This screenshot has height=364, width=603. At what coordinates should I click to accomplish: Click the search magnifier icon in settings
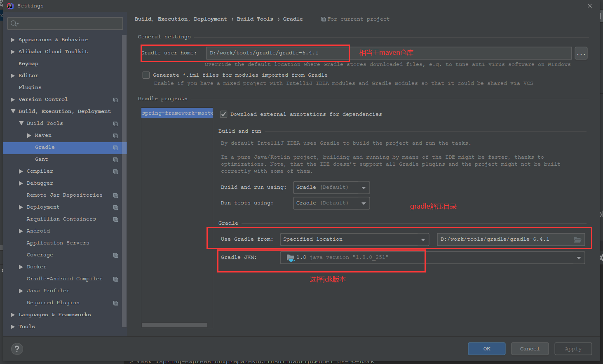click(14, 23)
